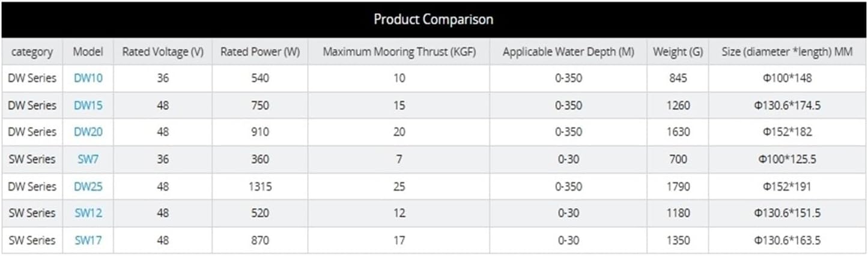Select the Size (diameter *length) MM header

tap(787, 52)
